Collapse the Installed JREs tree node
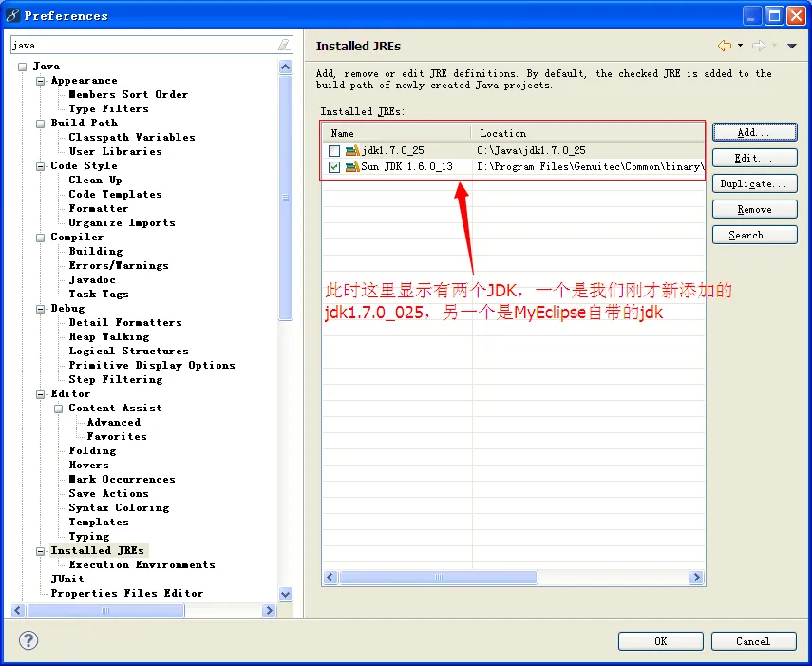 41,550
